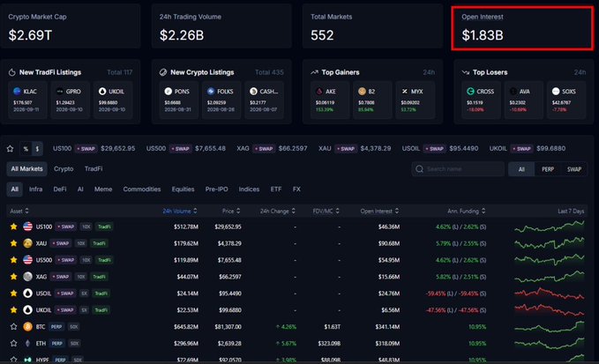Sort table by Open Interest
This screenshot has width=599, height=364.
[x=379, y=211]
